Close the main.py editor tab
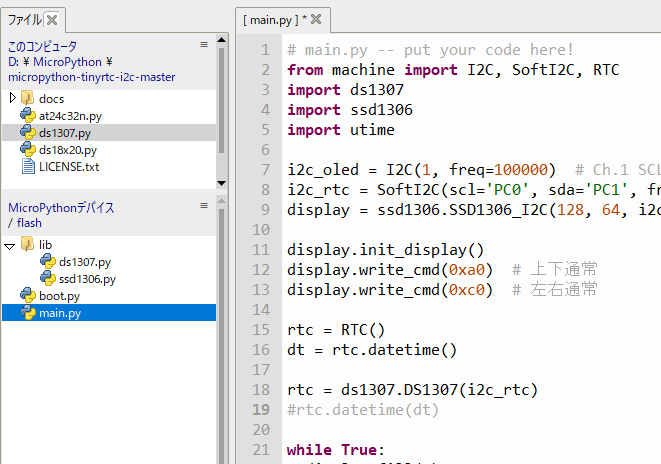The width and height of the screenshot is (661, 464). (316, 19)
